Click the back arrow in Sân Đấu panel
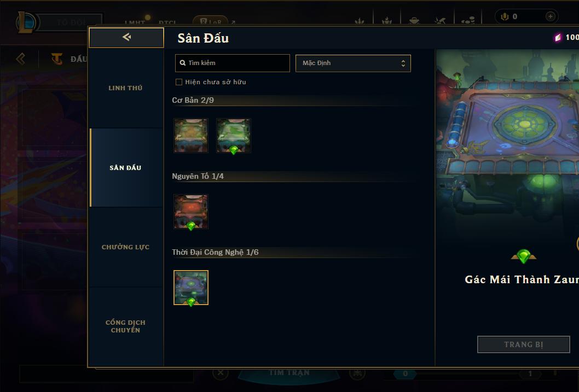The height and width of the screenshot is (392, 579). tap(126, 37)
